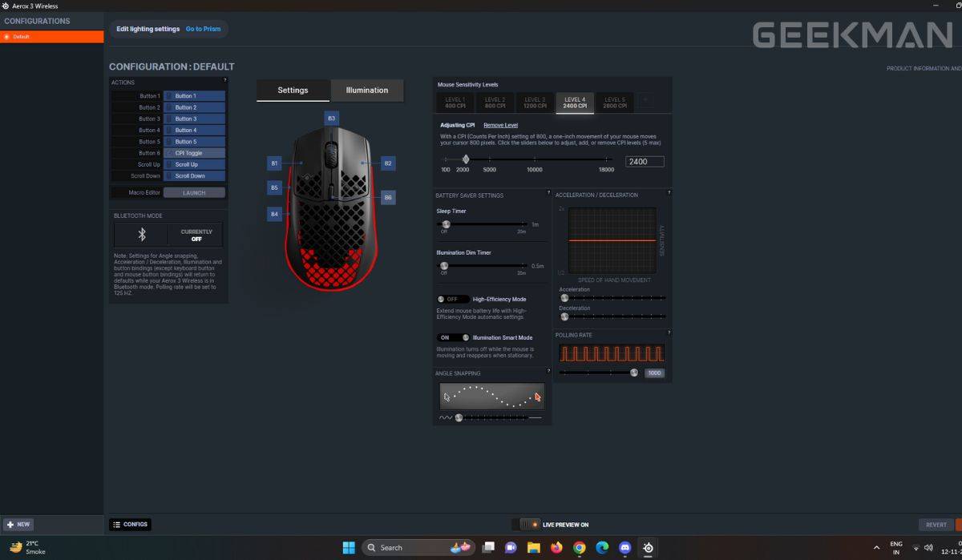
Task: Create a new configuration with New button
Action: tap(18, 525)
